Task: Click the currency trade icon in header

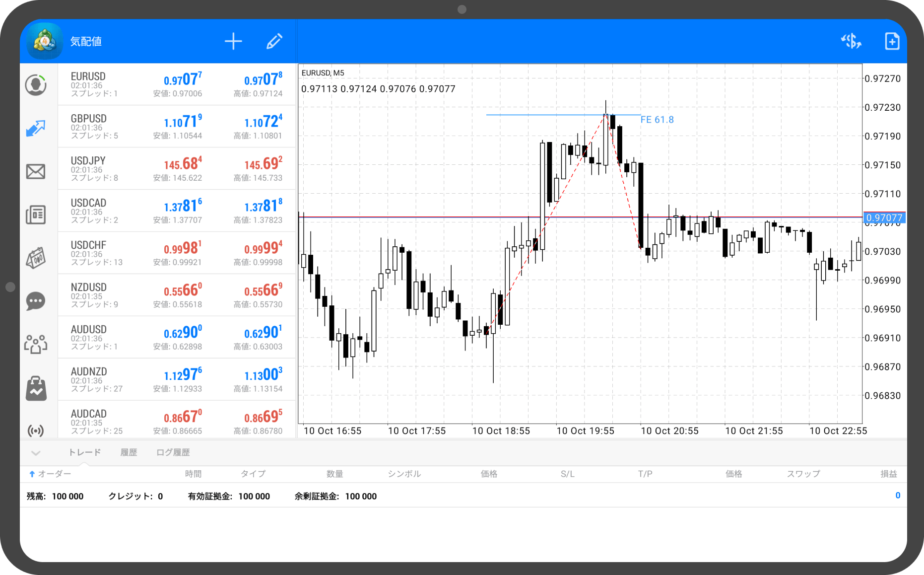Action: click(x=851, y=41)
